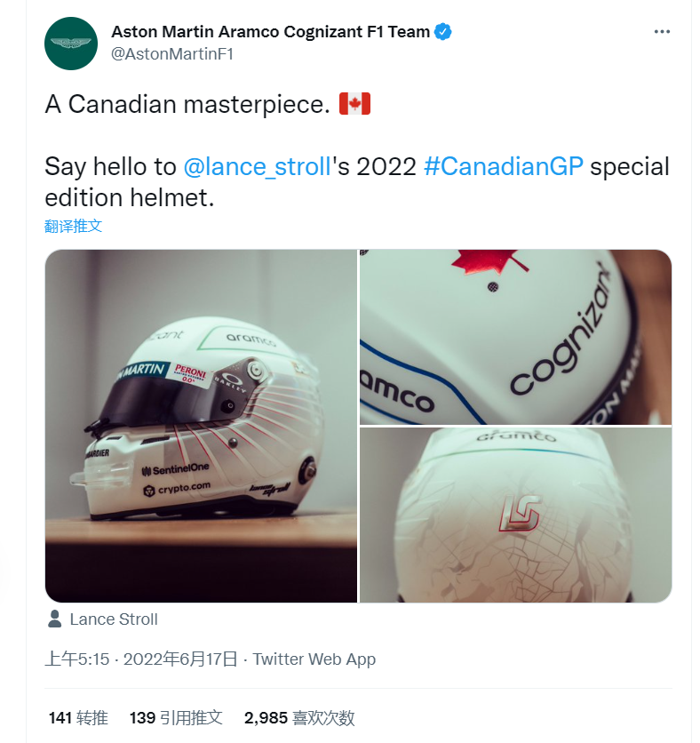Open the @lance_stroll mention link
The height and width of the screenshot is (743, 700).
click(257, 167)
